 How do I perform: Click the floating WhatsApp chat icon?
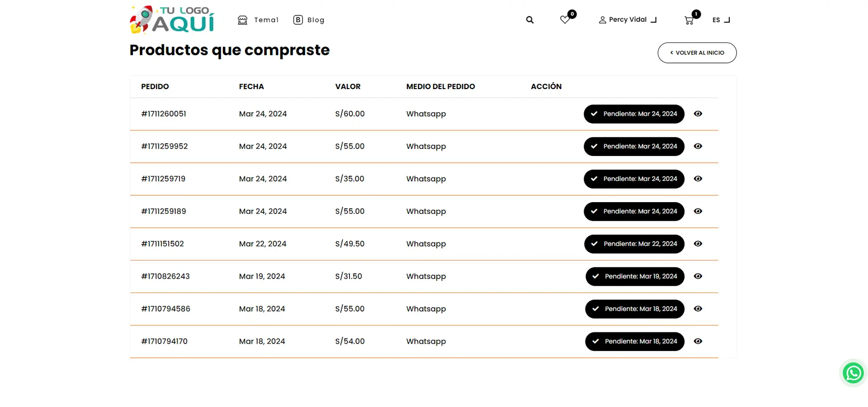tap(853, 373)
